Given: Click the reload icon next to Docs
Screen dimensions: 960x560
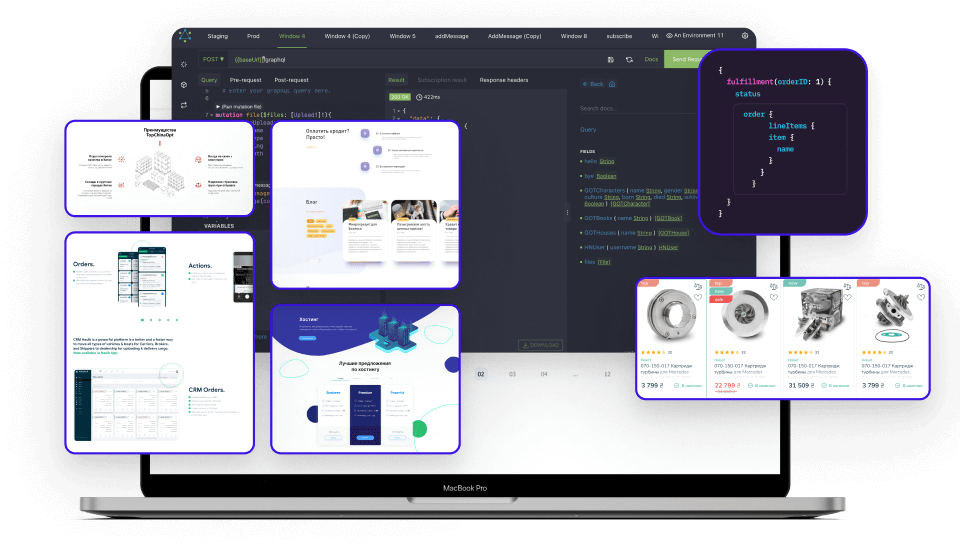Looking at the screenshot, I should click(x=629, y=60).
